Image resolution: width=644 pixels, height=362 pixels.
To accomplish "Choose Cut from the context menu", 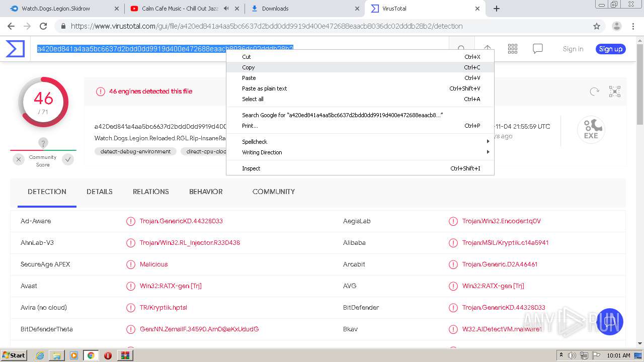I will (x=360, y=57).
